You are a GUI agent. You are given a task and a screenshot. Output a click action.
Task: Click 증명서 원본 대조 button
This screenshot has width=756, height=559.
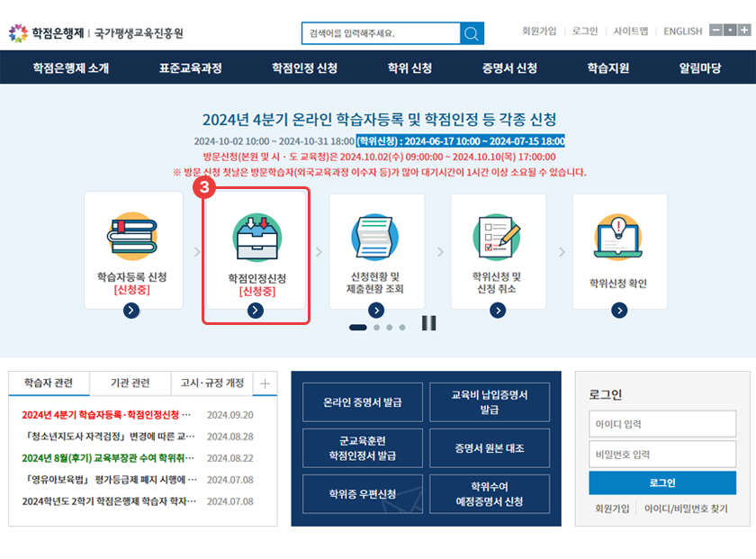pos(490,448)
